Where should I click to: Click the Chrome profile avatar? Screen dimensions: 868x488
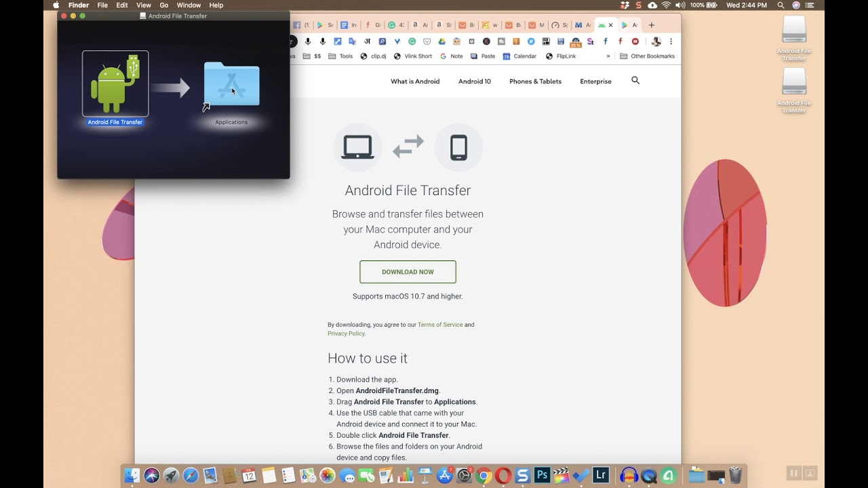656,41
